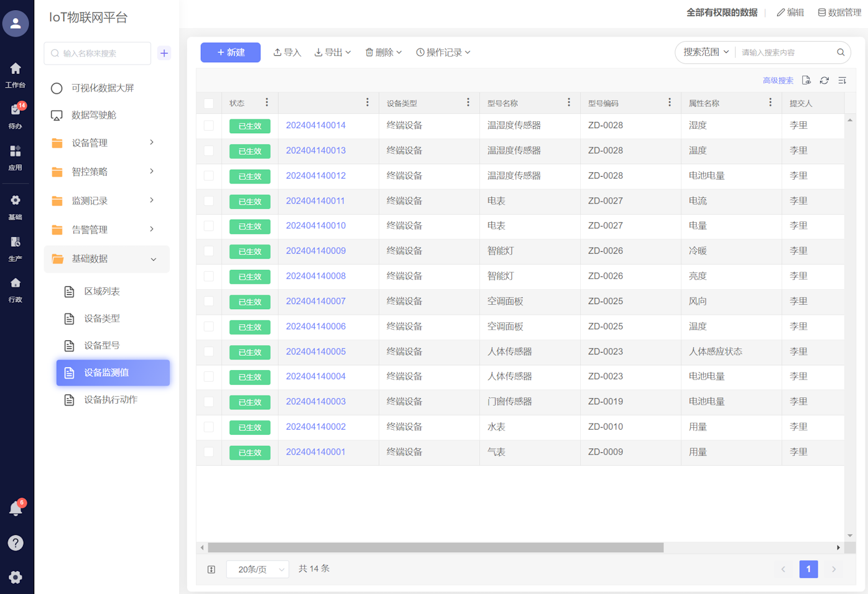The width and height of the screenshot is (868, 594).
Task: Check the row 202404140014 checkbox
Action: (209, 126)
